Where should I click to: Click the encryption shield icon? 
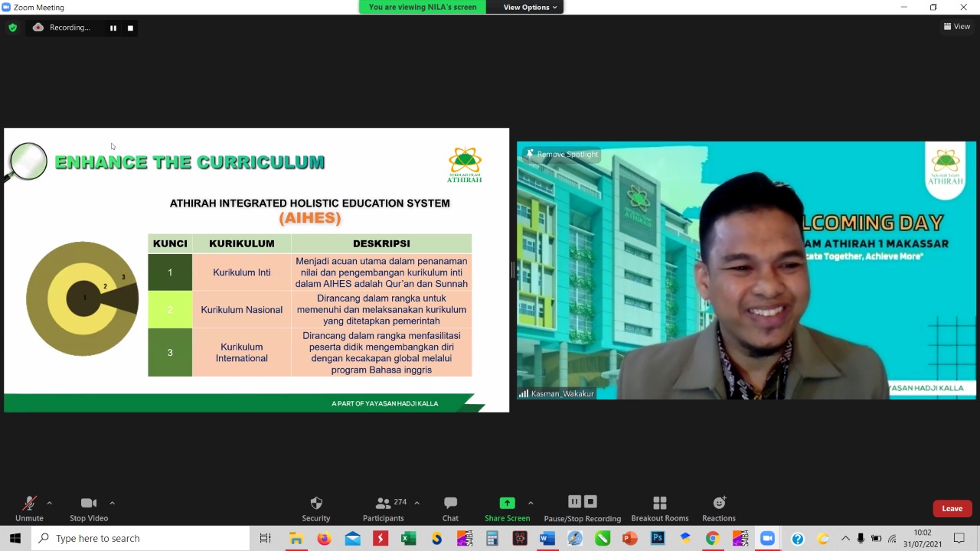coord(12,28)
